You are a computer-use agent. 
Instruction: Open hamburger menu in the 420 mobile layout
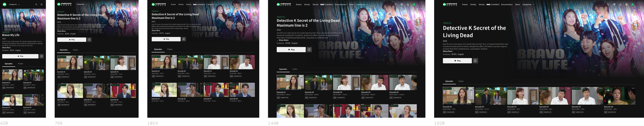[42, 5]
